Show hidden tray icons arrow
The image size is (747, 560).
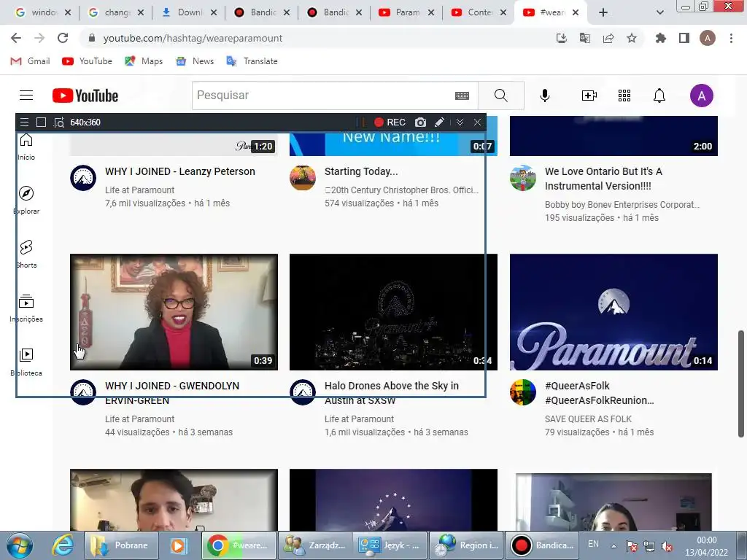pyautogui.click(x=614, y=546)
